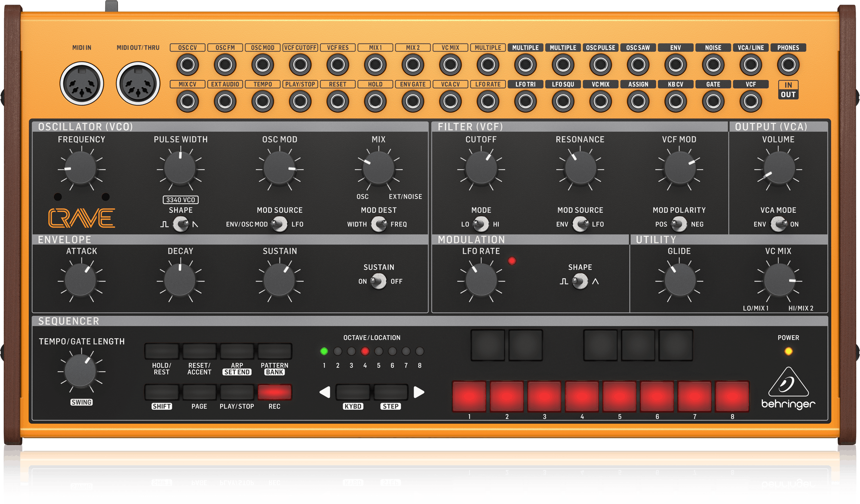The height and width of the screenshot is (504, 860).
Task: Toggle filter MODE LO/HI switch
Action: 481,224
